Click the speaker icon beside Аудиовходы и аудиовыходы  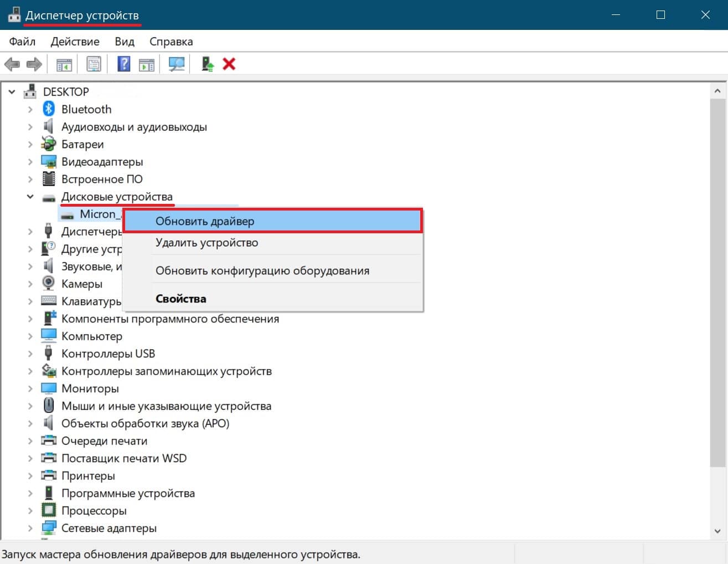pyautogui.click(x=49, y=127)
